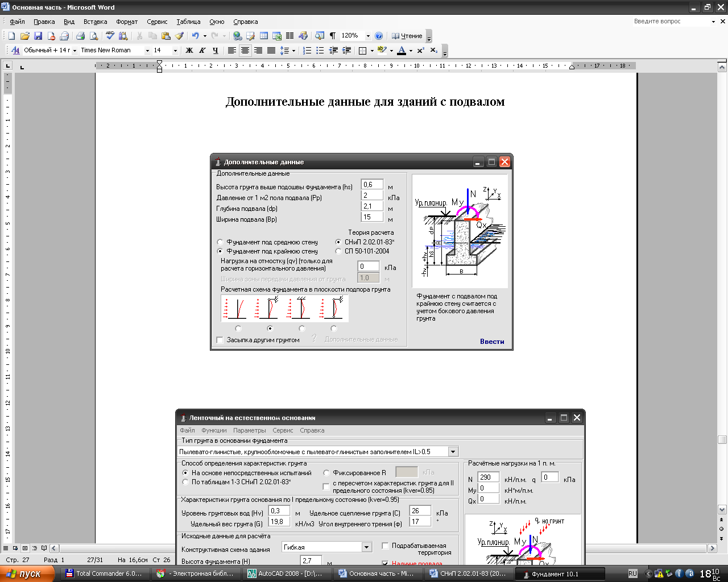
Task: Click the Cut scissors icon
Action: coord(139,36)
